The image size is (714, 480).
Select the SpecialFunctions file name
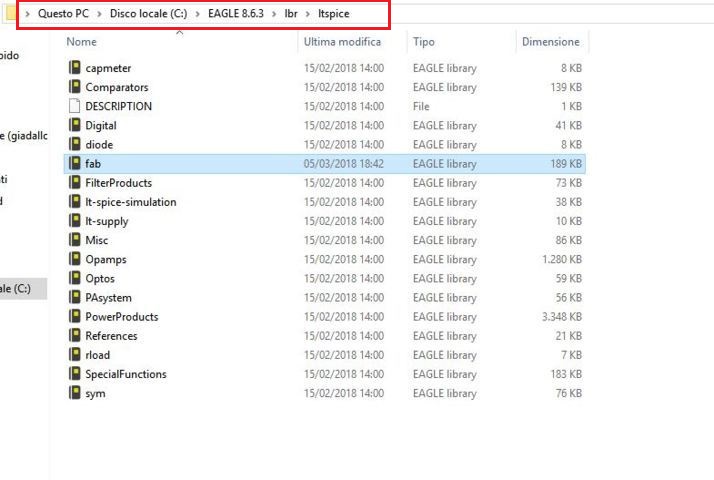126,374
